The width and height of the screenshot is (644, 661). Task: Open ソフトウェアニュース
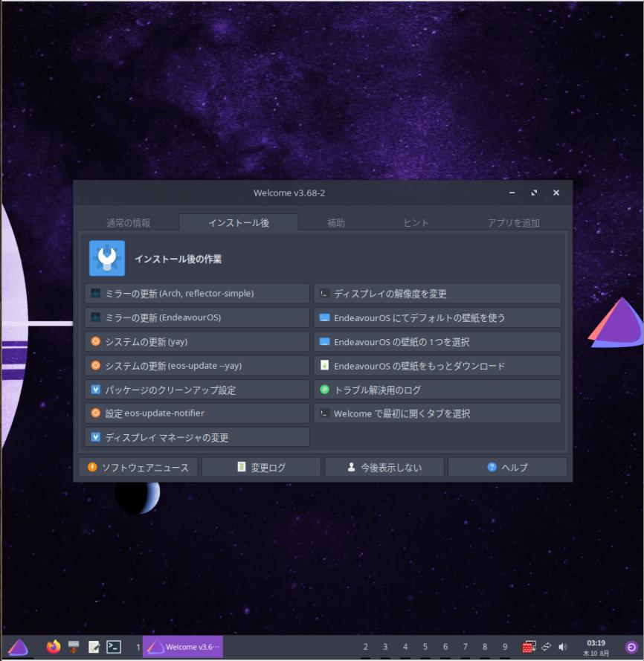(x=138, y=467)
